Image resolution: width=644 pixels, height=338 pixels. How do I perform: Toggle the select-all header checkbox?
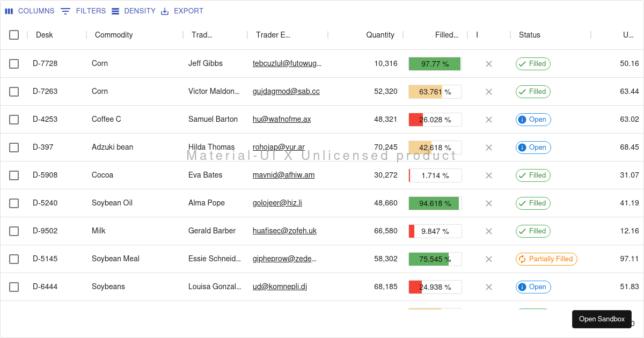coord(14,35)
